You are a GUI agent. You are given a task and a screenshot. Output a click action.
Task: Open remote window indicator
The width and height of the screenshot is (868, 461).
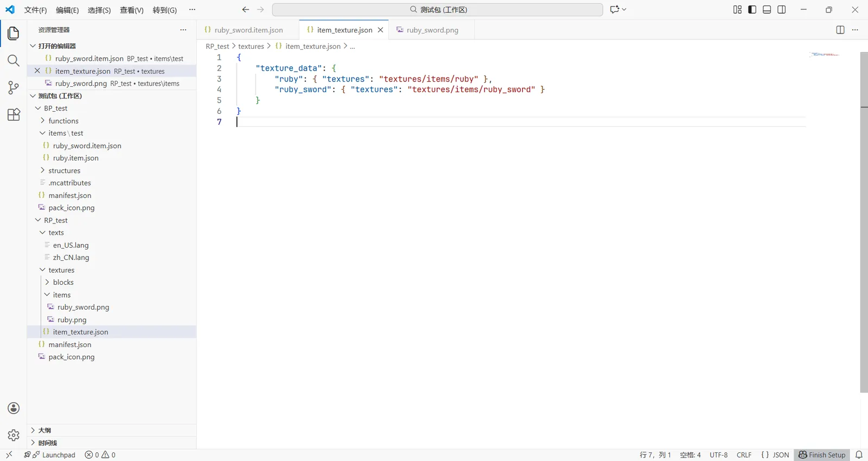tap(9, 455)
